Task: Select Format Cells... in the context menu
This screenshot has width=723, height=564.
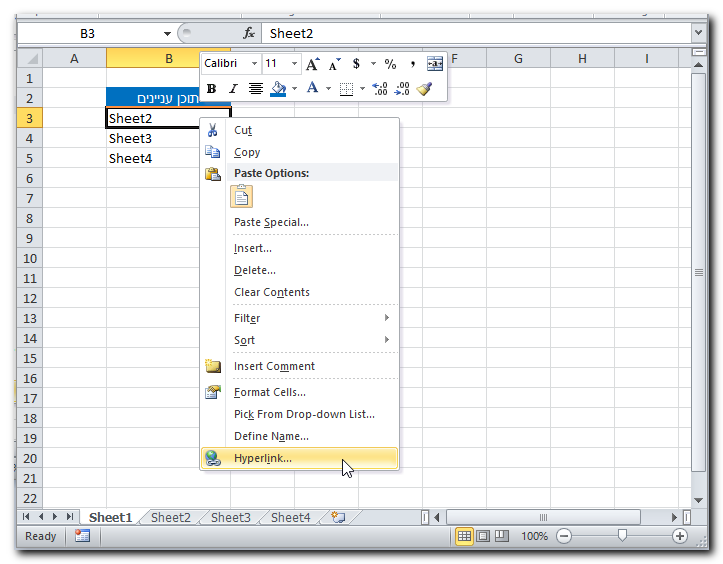Action: tap(269, 392)
